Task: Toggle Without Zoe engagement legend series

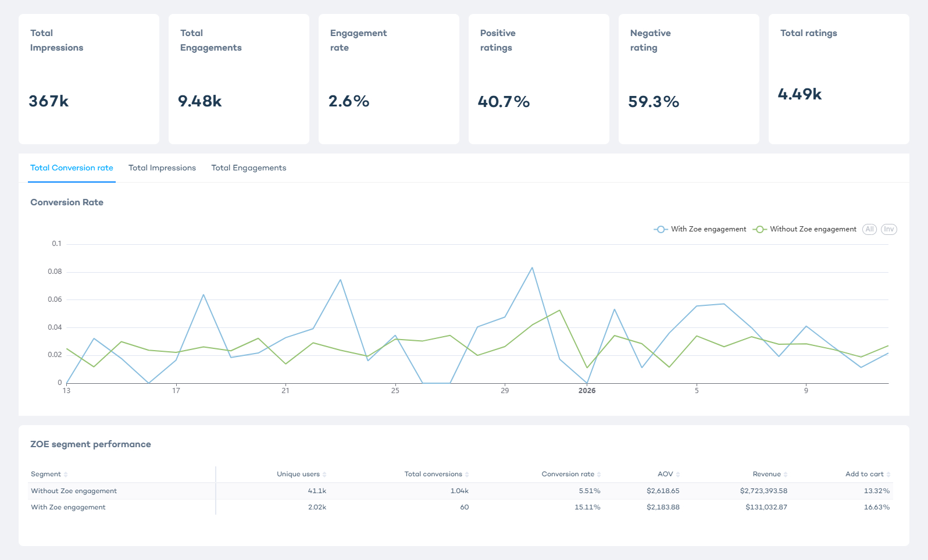Action: (805, 229)
